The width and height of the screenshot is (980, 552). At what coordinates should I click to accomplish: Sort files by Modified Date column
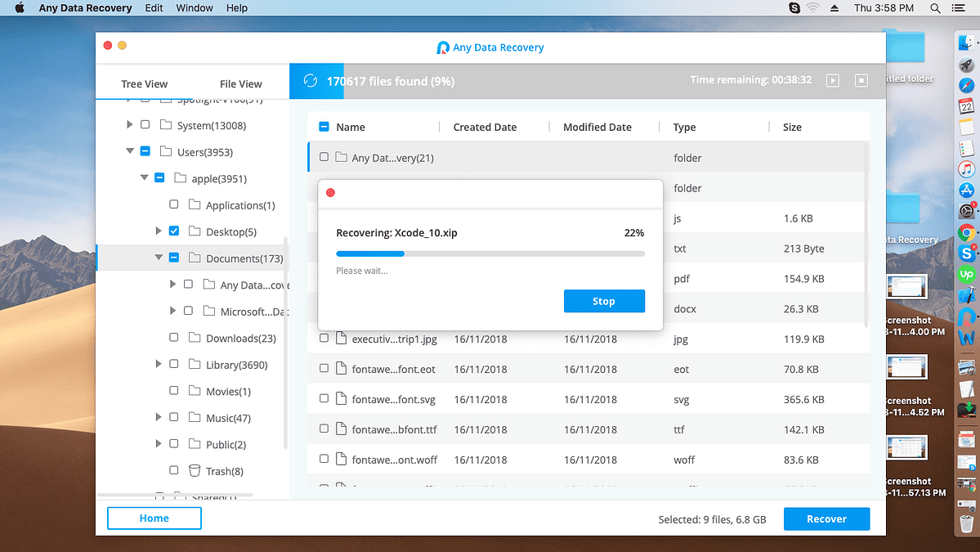click(x=597, y=127)
